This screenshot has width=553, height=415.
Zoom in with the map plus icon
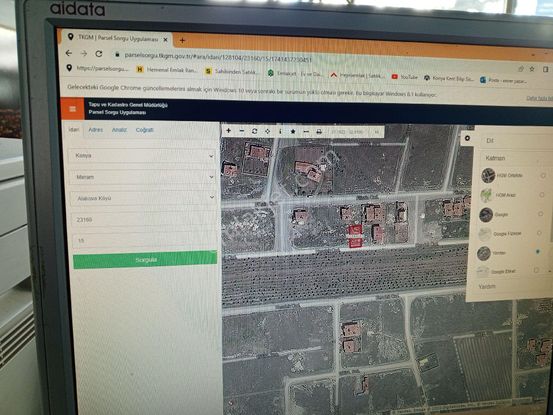[x=229, y=131]
